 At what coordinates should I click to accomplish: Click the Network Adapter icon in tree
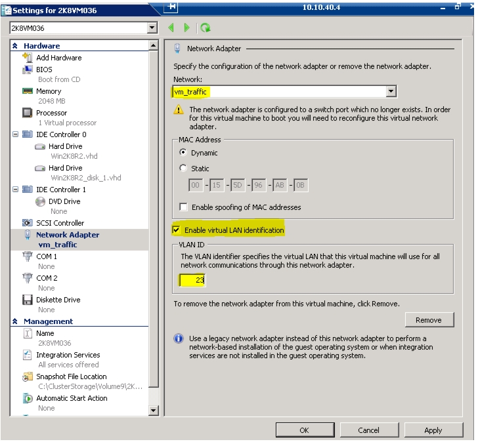28,235
